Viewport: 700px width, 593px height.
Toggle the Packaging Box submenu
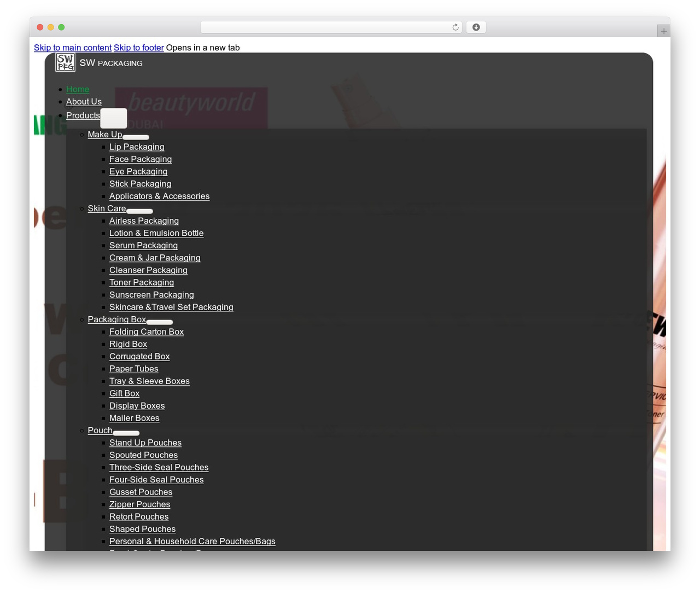click(159, 322)
